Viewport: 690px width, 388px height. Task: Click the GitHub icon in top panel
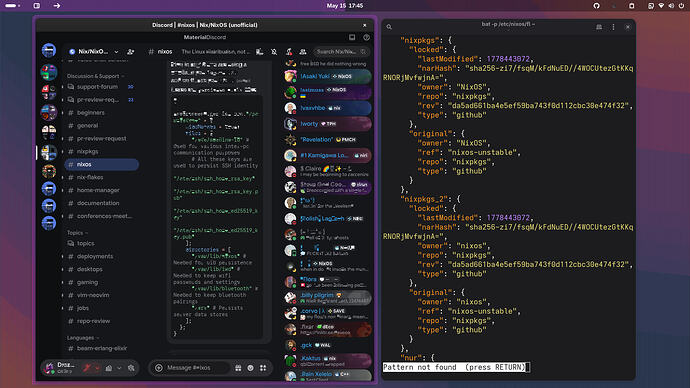596,6
